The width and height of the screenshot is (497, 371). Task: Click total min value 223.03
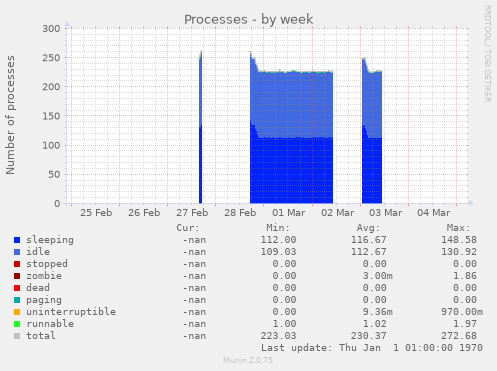pos(278,336)
